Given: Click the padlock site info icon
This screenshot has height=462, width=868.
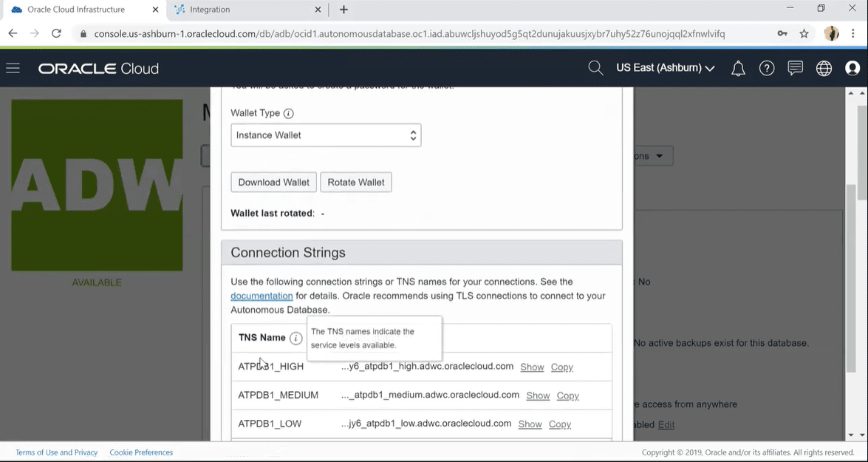Looking at the screenshot, I should pyautogui.click(x=83, y=34).
